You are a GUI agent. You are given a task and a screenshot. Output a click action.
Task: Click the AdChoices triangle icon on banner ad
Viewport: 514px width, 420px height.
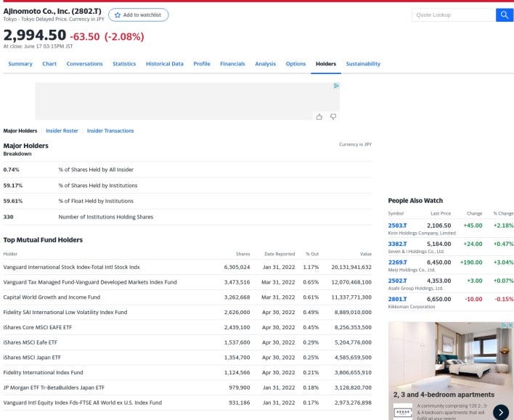[x=336, y=86]
